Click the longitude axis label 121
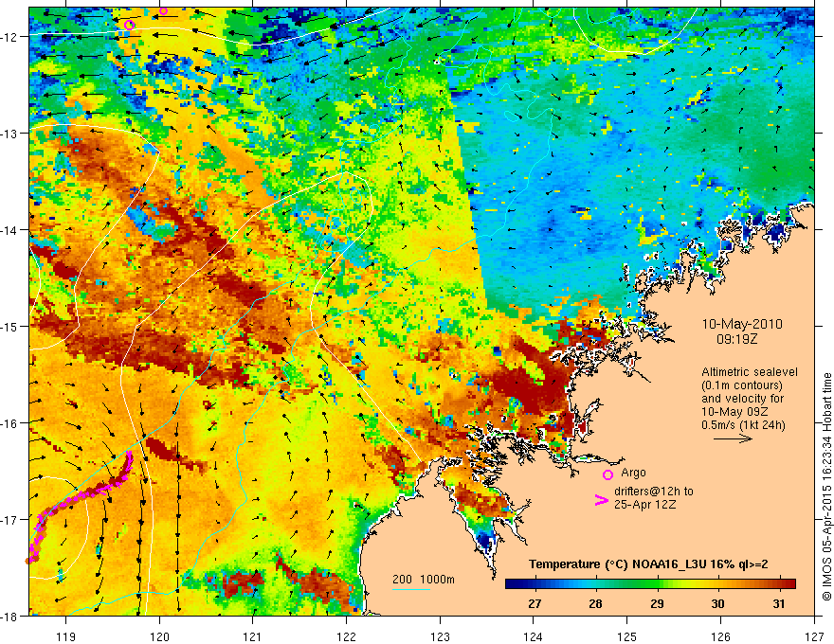 (x=253, y=636)
